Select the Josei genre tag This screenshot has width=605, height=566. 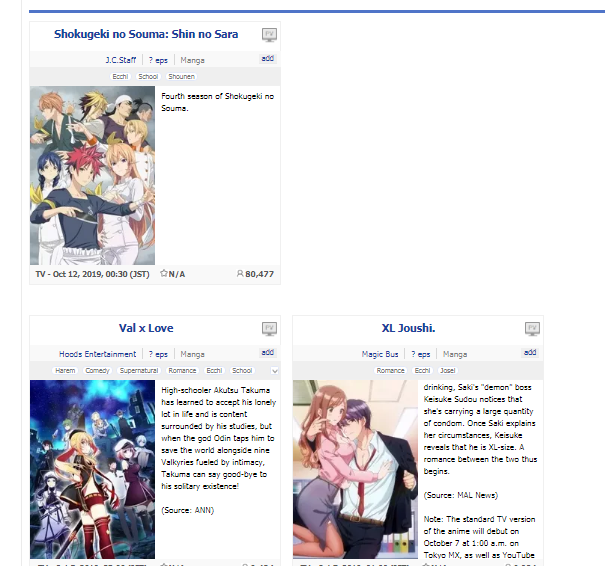pyautogui.click(x=448, y=370)
